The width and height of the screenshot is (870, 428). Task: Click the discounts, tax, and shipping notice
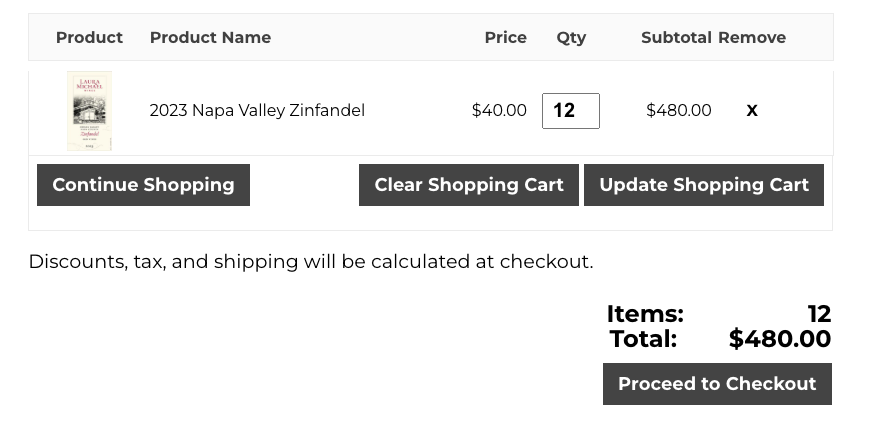coord(311,262)
